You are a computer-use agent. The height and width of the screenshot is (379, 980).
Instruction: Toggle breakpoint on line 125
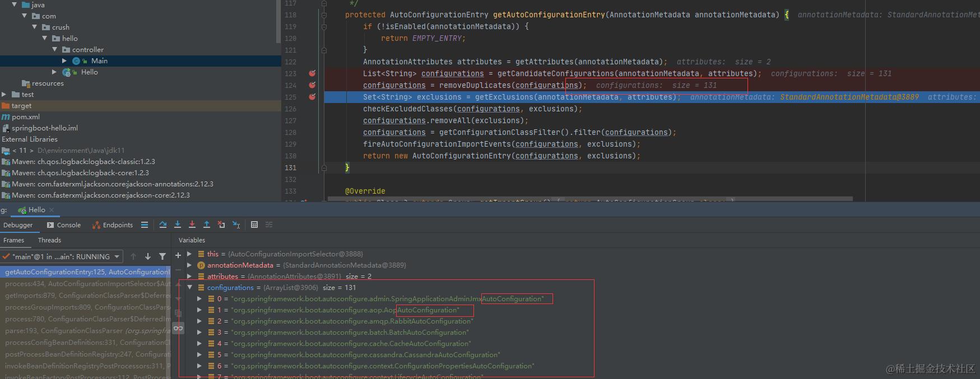pos(312,97)
